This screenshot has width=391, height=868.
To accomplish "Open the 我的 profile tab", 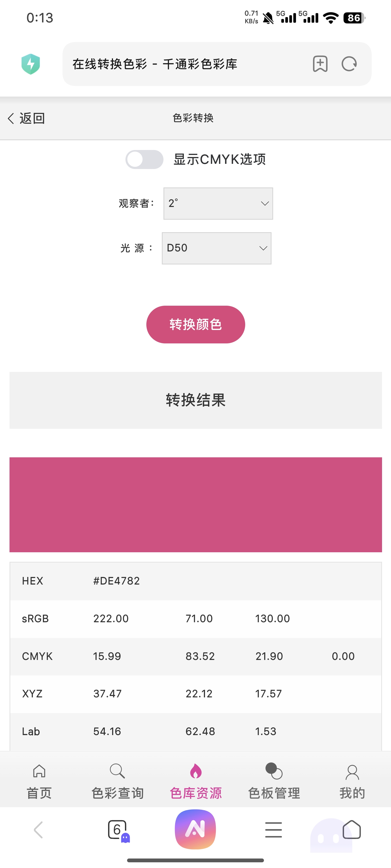I will pos(352,782).
